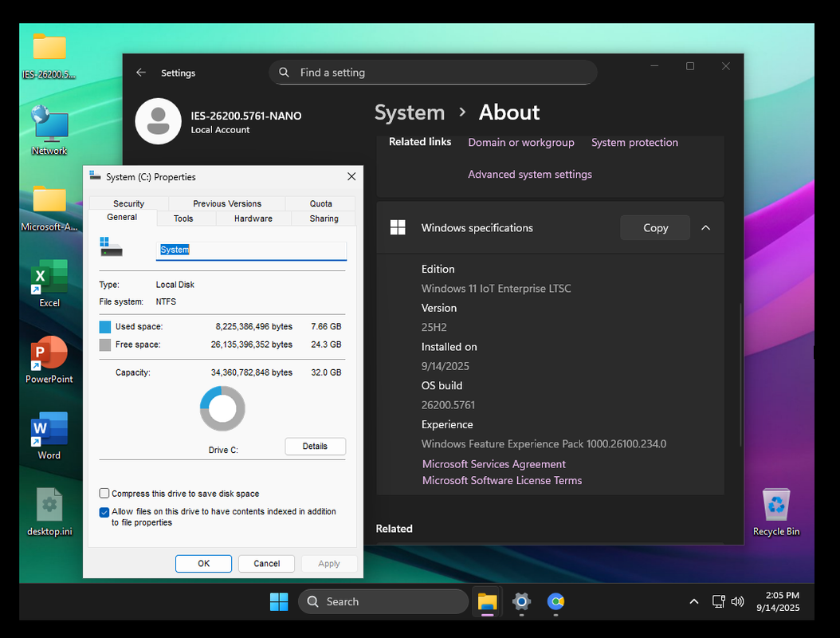Enable Compress this drive checkbox
This screenshot has height=638, width=840.
click(104, 493)
